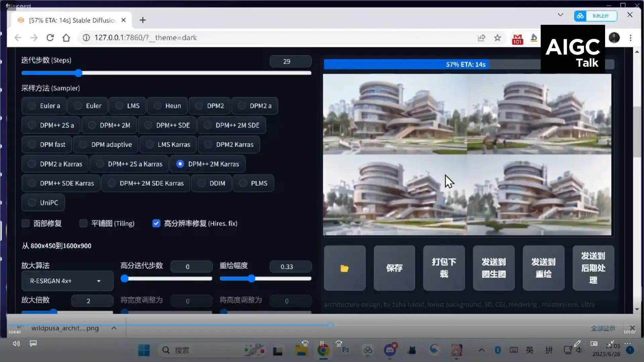This screenshot has width=644, height=362.
Task: Select the DDIM sampler option
Action: [x=211, y=183]
